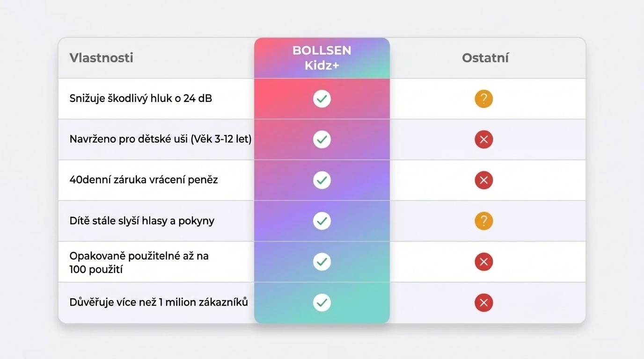This screenshot has height=359, width=644.
Task: Click the 'Navrženo pro dětské uši' text
Action: coord(160,139)
